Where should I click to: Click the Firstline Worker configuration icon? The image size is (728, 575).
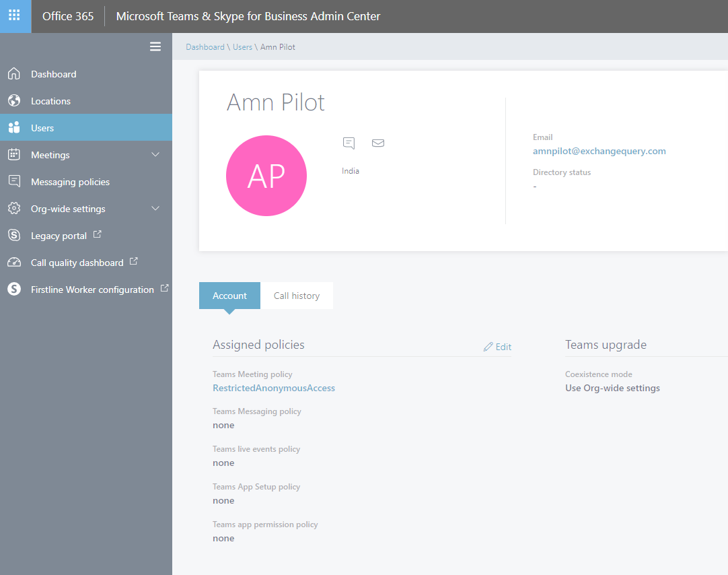tap(14, 290)
